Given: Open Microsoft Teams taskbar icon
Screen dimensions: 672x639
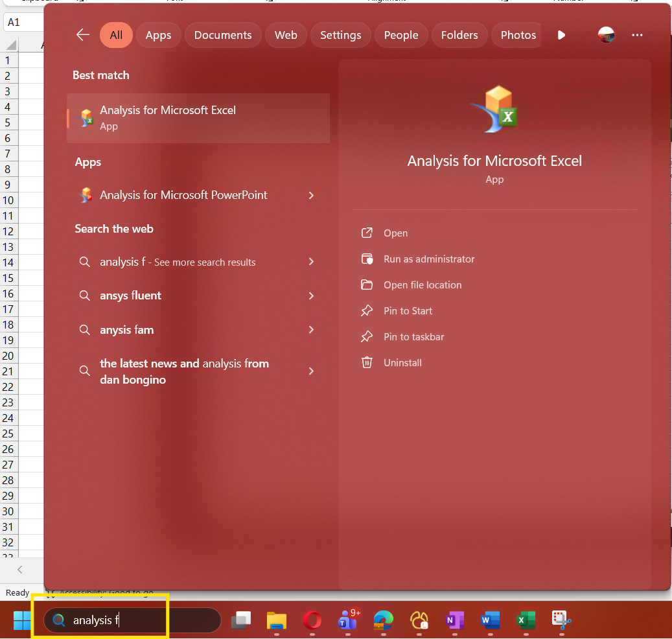Looking at the screenshot, I should click(x=348, y=621).
